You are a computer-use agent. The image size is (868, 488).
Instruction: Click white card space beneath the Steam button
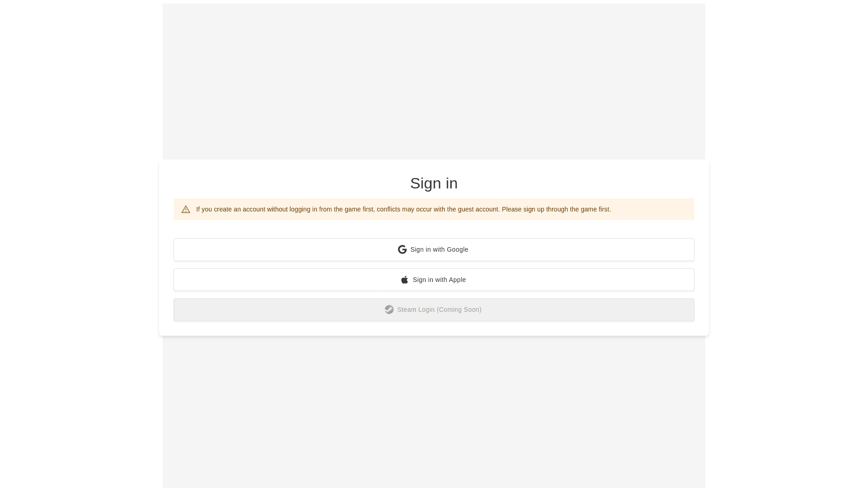[x=434, y=328]
